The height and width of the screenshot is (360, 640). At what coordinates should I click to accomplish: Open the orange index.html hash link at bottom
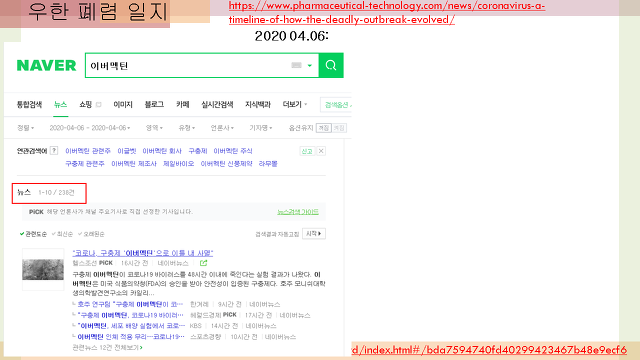pos(489,350)
